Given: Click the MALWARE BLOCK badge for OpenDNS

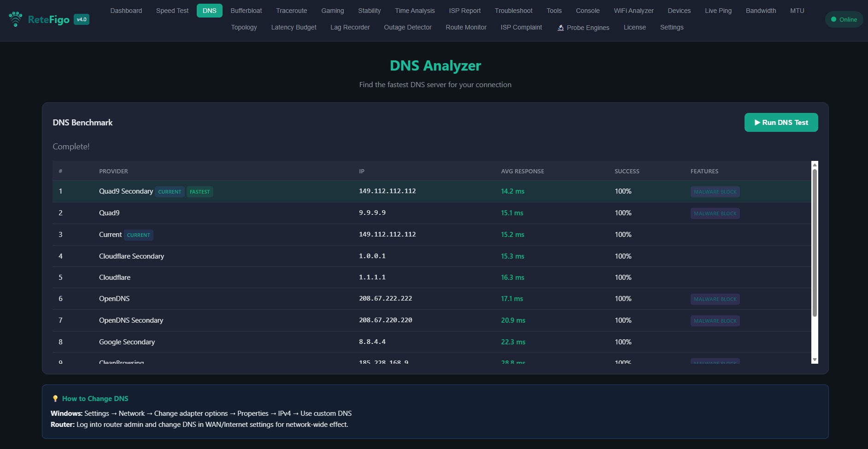Looking at the screenshot, I should click(x=715, y=299).
